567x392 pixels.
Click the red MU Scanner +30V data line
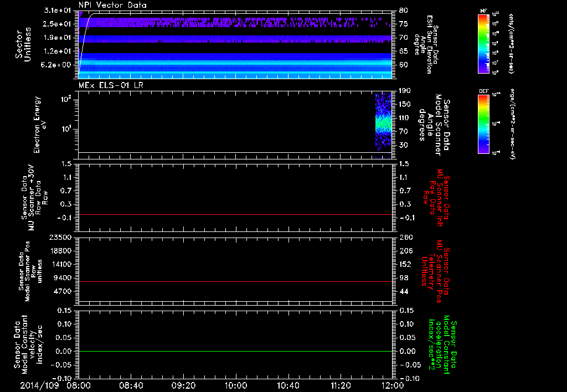click(x=235, y=214)
